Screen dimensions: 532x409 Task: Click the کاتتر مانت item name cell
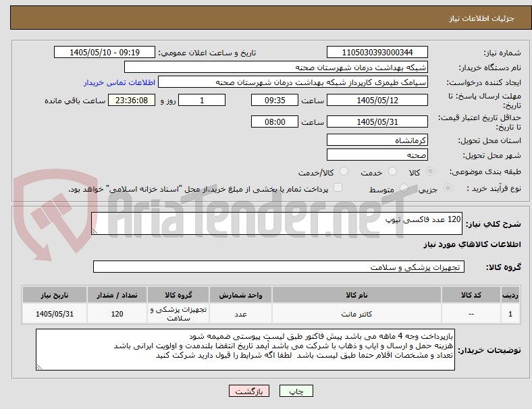(x=356, y=314)
